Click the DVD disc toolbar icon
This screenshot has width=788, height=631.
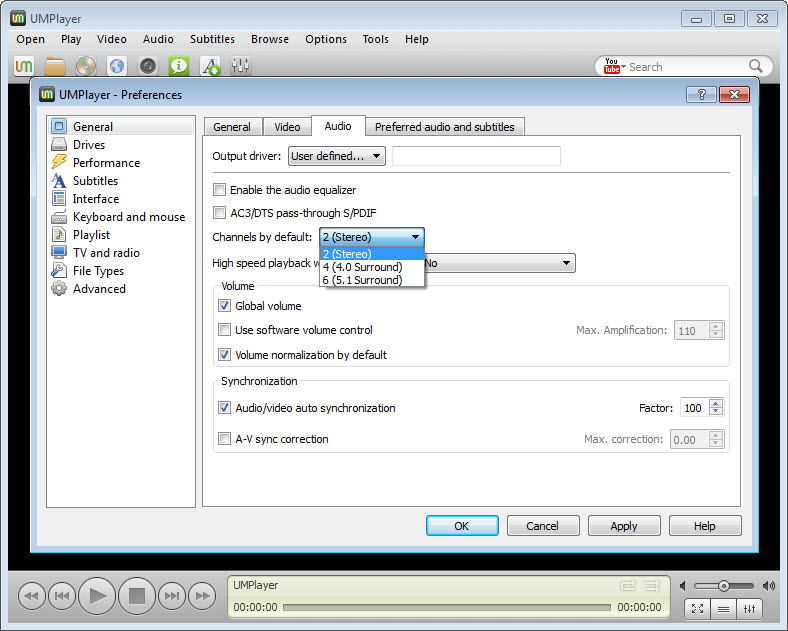click(x=86, y=66)
